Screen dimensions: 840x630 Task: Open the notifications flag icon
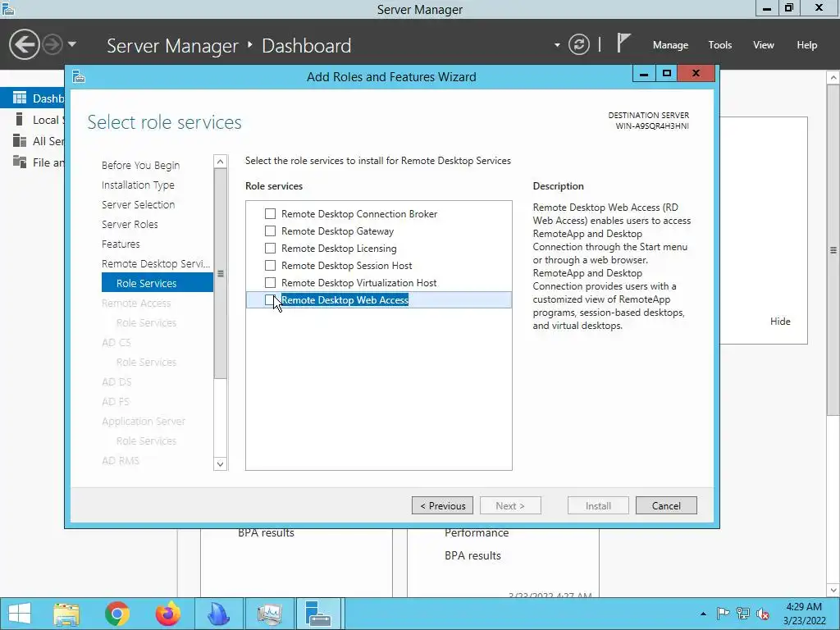point(623,43)
